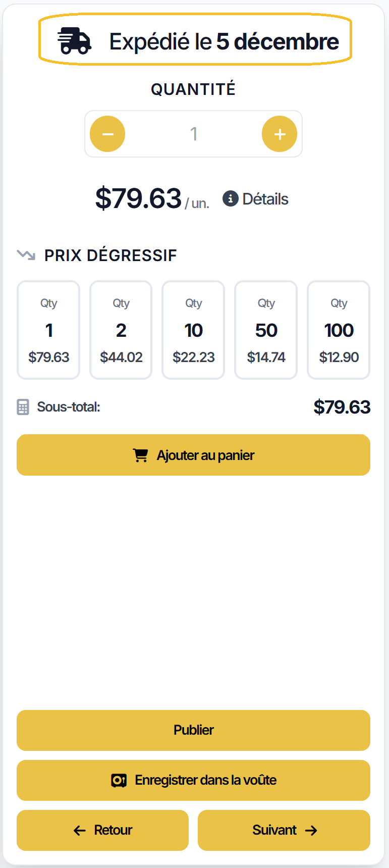Select the Qty 2 price tier
The width and height of the screenshot is (389, 868).
[x=121, y=330]
